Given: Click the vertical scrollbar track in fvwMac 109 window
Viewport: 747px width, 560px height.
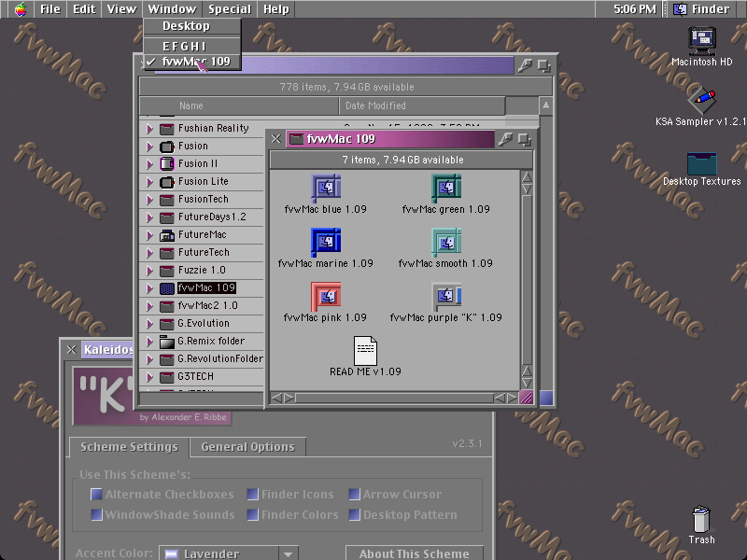Looking at the screenshot, I should tap(527, 280).
